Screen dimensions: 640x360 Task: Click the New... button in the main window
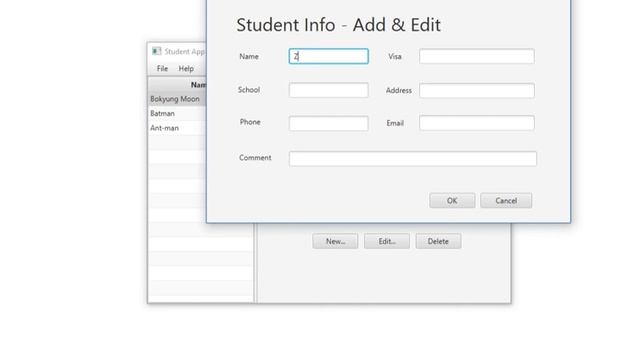336,241
